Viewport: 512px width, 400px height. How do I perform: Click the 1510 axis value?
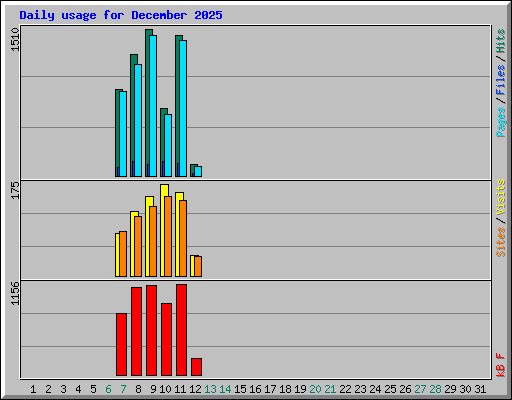[x=15, y=40]
